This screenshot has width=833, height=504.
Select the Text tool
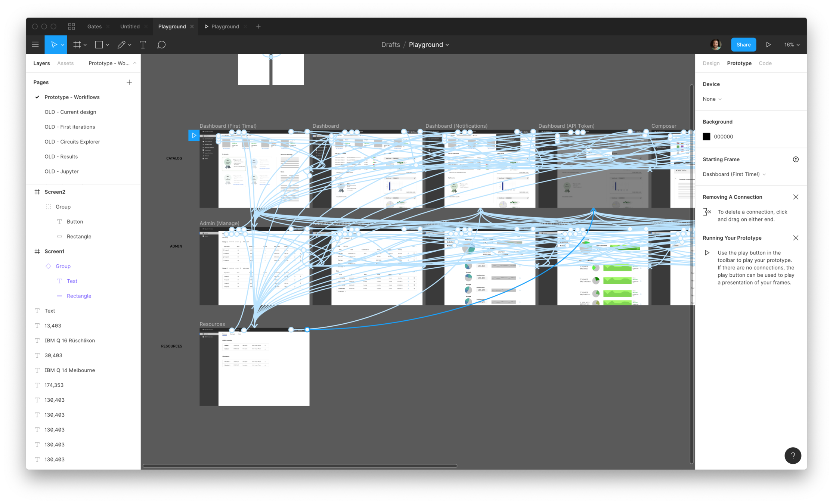(143, 44)
